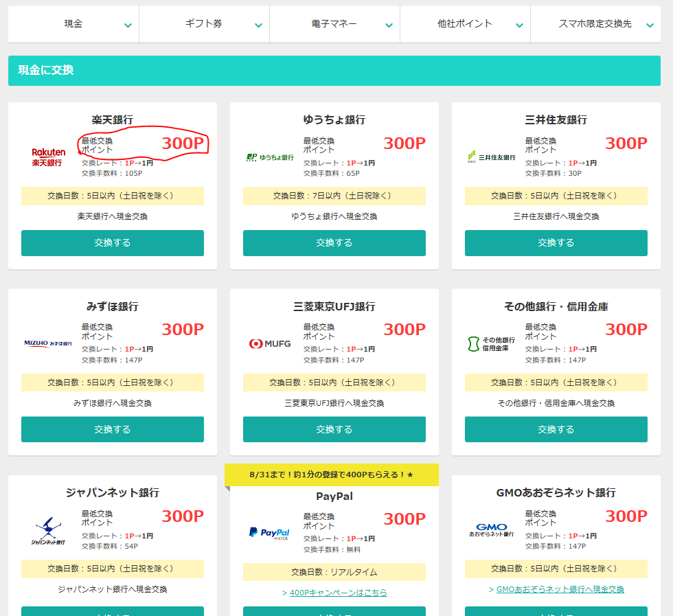Click 交換する for 楽天銀行
673x616 pixels.
[113, 243]
